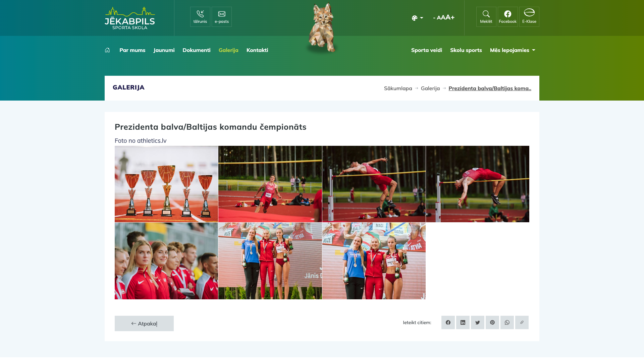Click the Meklēt search icon
This screenshot has width=644, height=362.
click(486, 17)
